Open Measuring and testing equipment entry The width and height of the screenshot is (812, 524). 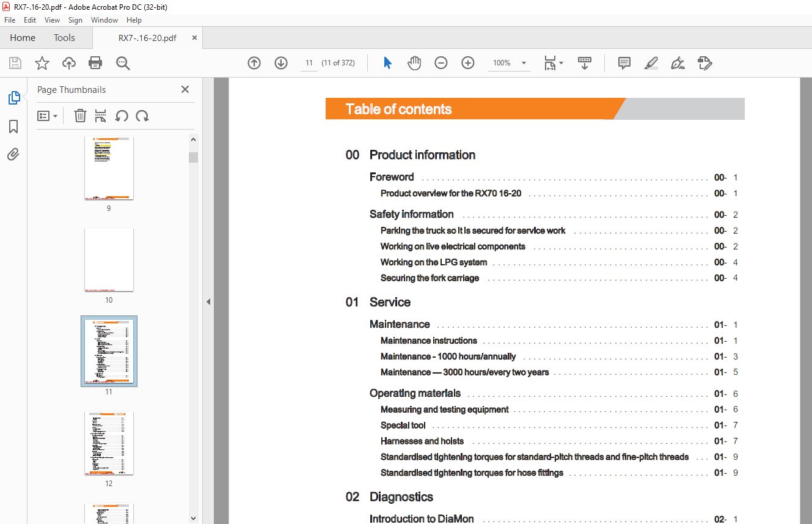point(445,410)
